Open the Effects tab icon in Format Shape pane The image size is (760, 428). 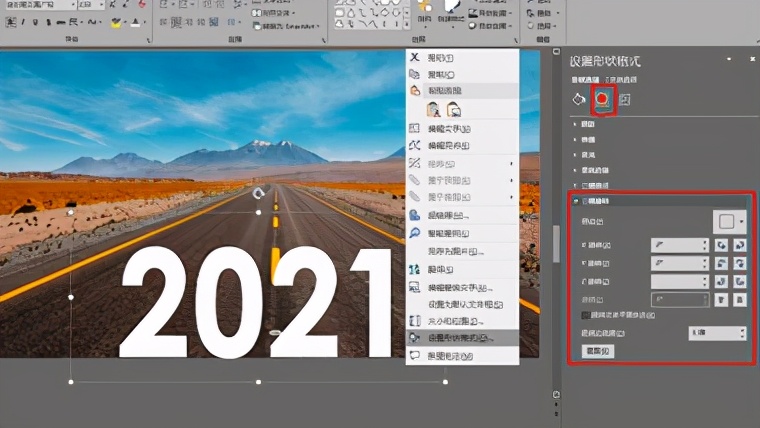(602, 99)
